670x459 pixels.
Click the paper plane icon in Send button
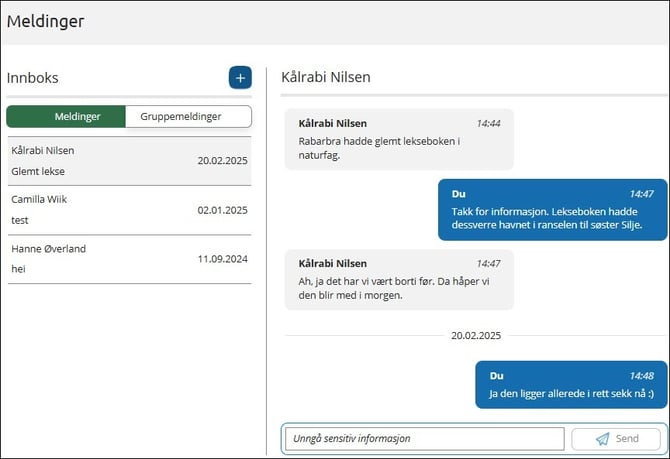click(602, 439)
